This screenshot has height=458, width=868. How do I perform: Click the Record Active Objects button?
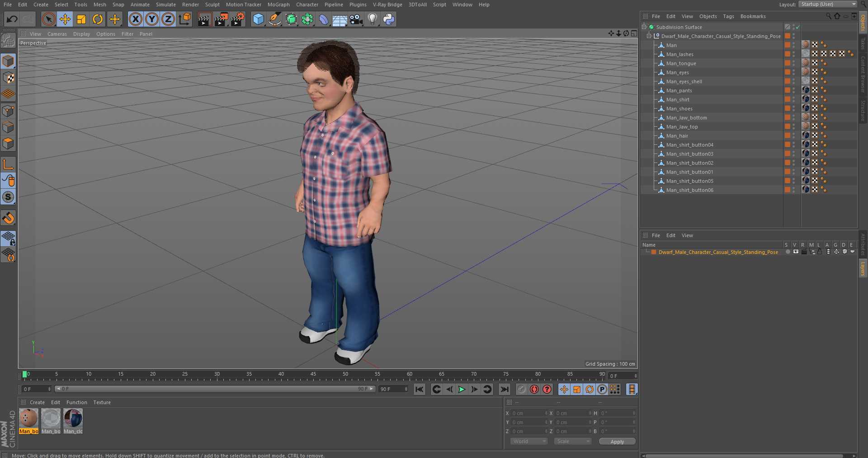coord(522,389)
